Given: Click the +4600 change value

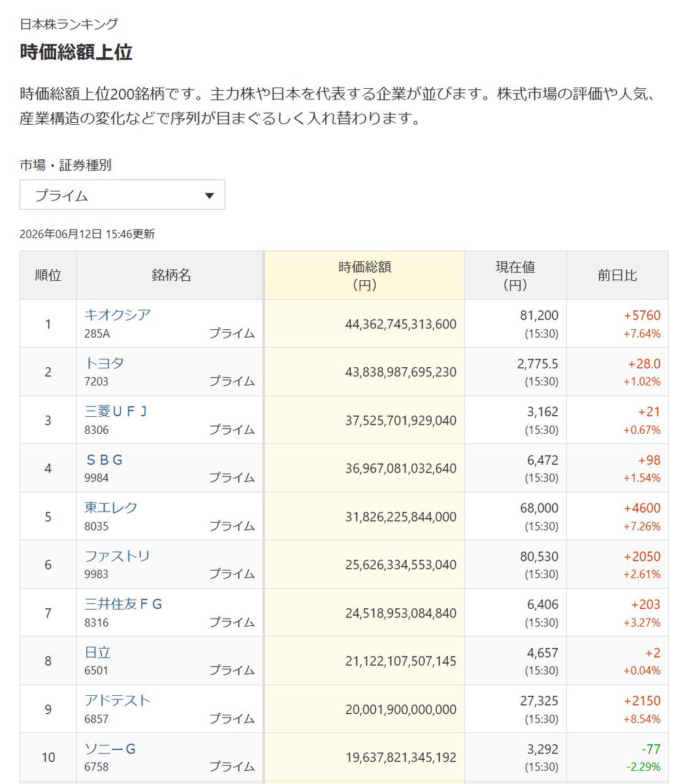Looking at the screenshot, I should coord(642,508).
